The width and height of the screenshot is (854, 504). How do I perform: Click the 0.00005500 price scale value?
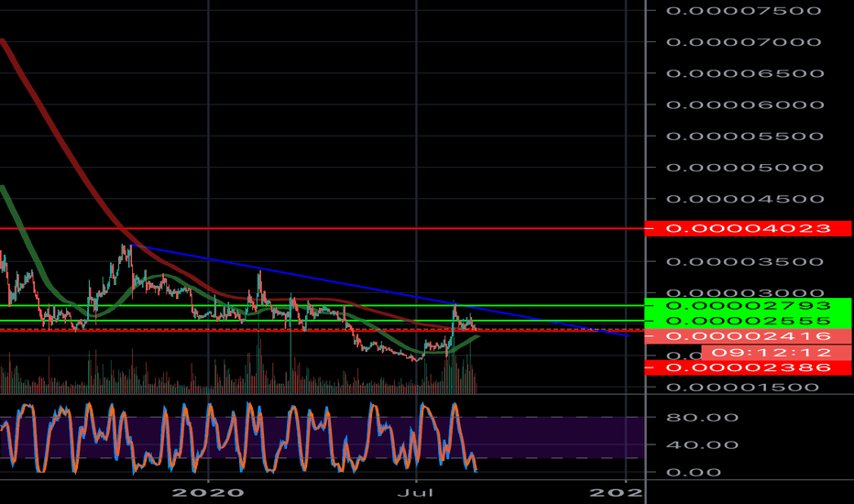pos(745,137)
